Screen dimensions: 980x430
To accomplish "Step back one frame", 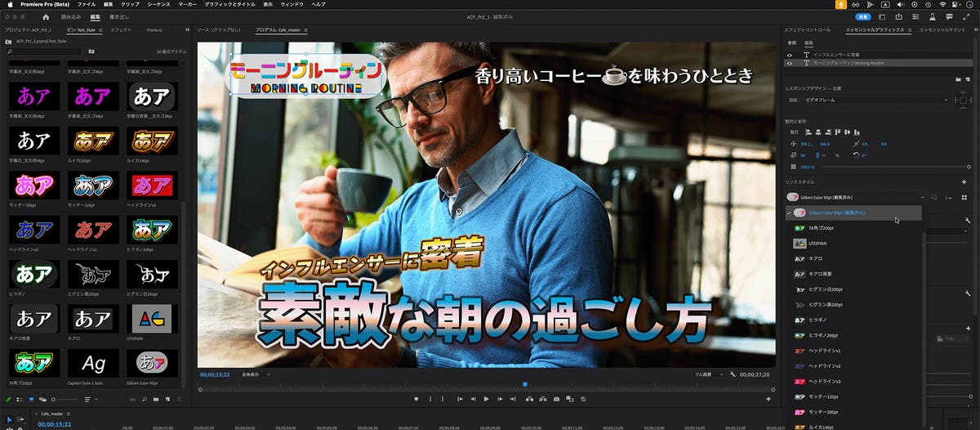I will click(x=473, y=399).
